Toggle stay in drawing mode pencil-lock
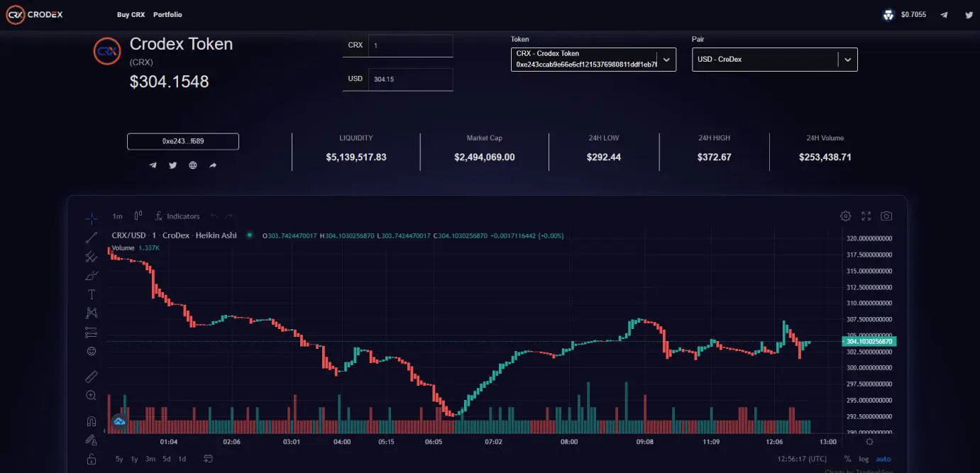This screenshot has width=980, height=473. coord(91,440)
